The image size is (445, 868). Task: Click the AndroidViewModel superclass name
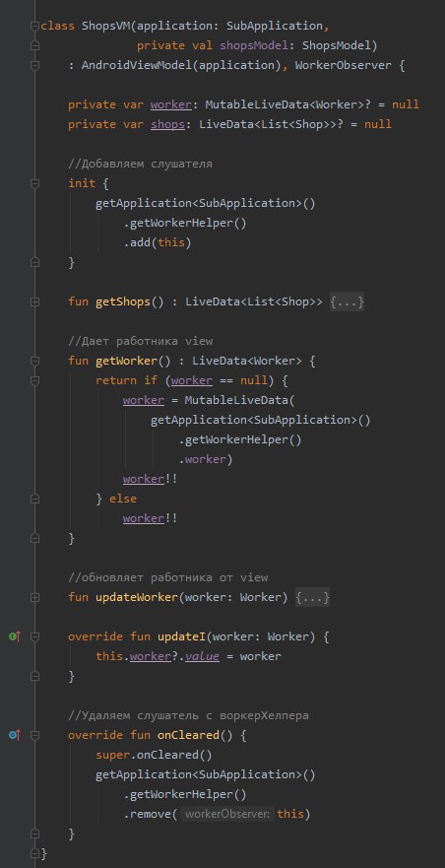click(x=137, y=65)
